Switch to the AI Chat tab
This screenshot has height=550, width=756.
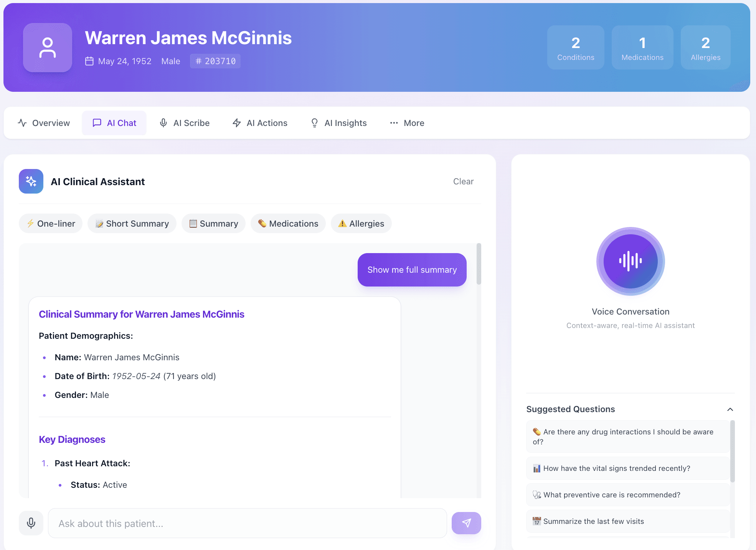(x=114, y=123)
